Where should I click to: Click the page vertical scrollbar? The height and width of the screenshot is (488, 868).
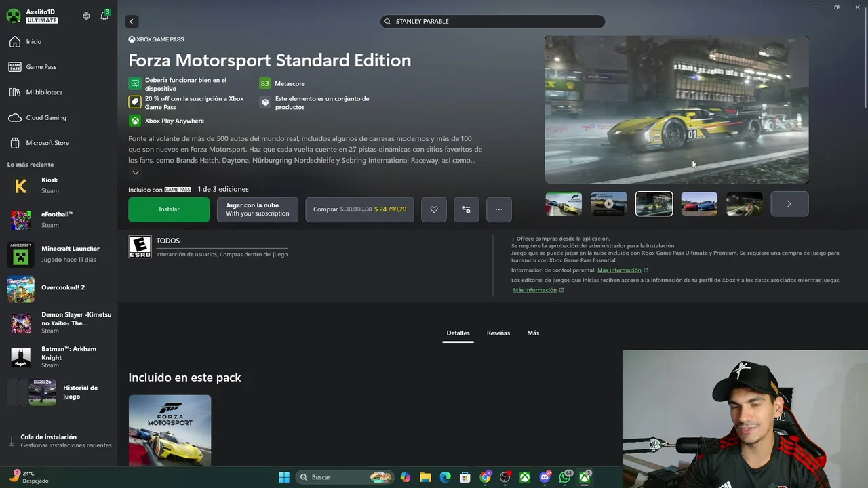click(x=865, y=61)
